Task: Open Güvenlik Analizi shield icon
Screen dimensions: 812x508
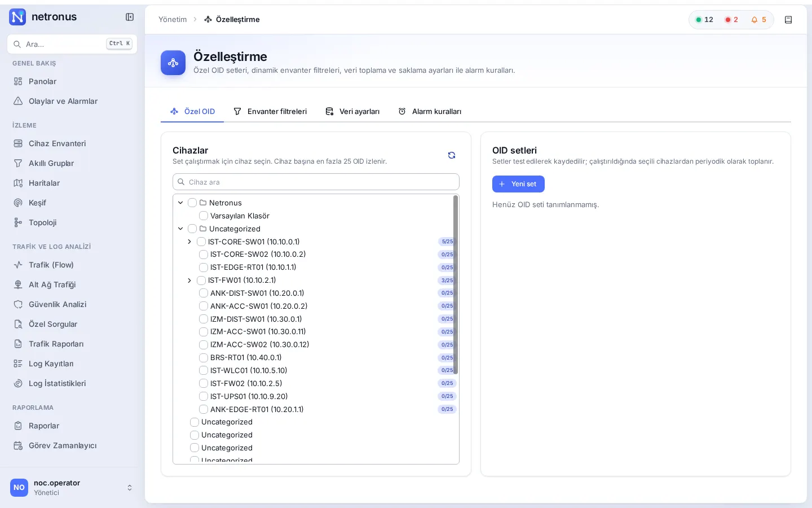Action: 18,304
